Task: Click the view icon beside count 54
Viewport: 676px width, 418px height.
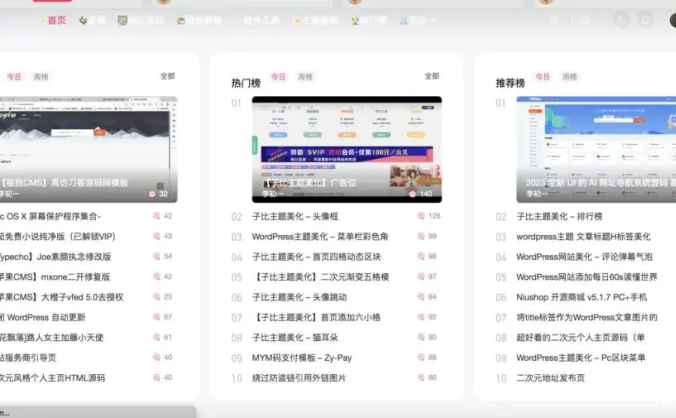Action: 156,256
